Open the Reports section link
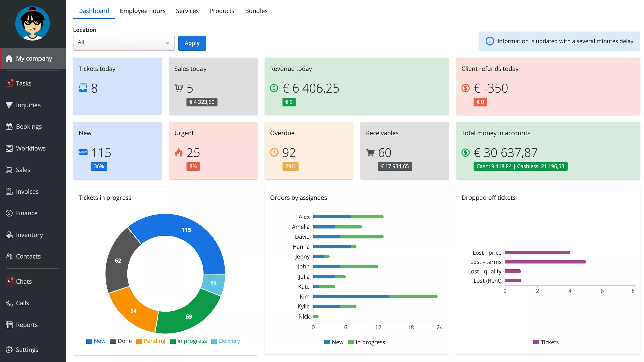Viewport: 644px width, 362px height. pos(27,325)
